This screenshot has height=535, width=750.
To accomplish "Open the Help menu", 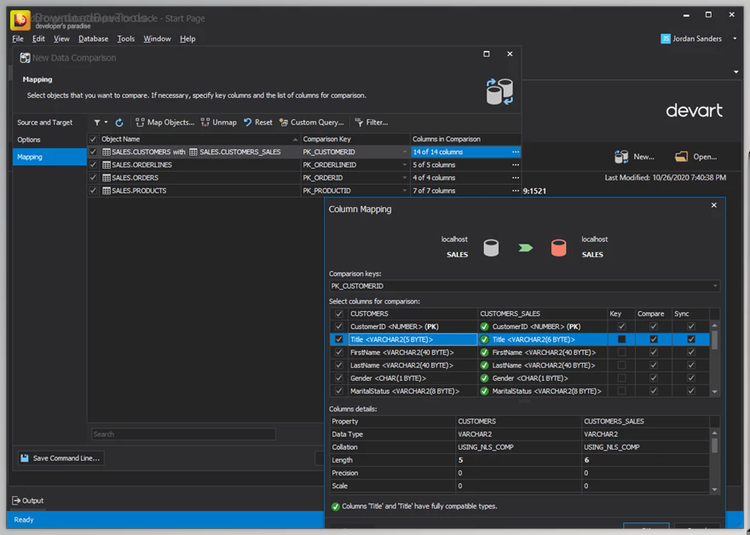I will click(x=188, y=39).
